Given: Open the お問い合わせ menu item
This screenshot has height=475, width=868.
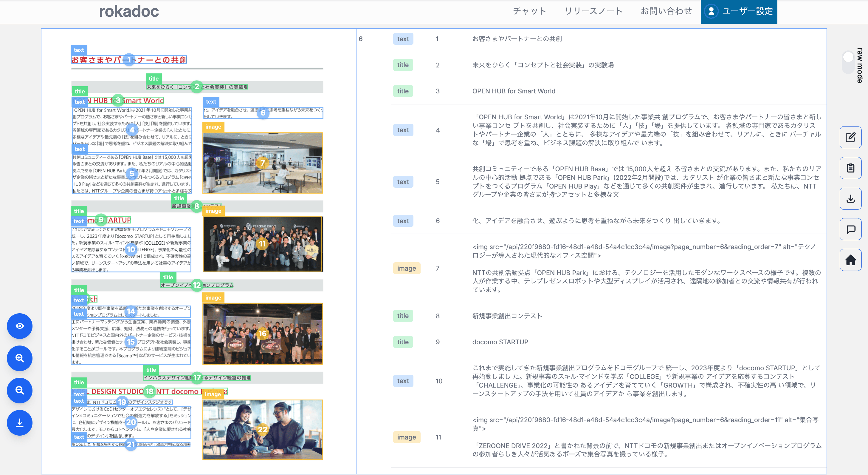Looking at the screenshot, I should pos(666,11).
